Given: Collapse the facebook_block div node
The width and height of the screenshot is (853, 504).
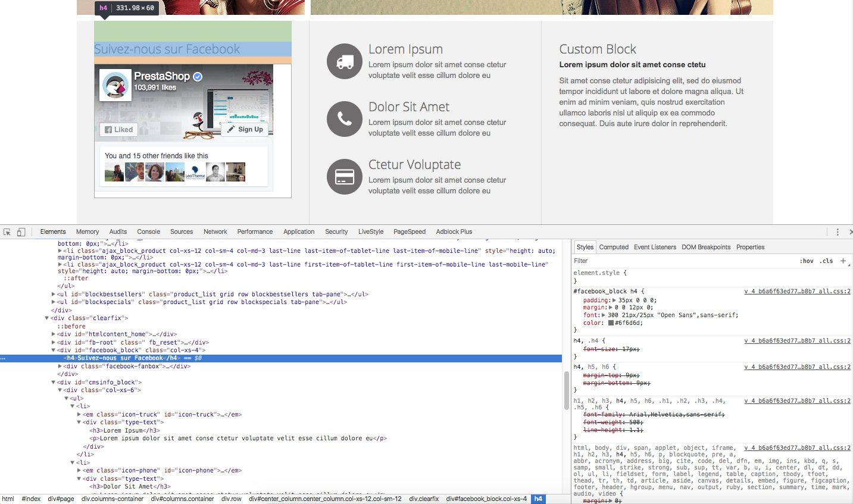Looking at the screenshot, I should pyautogui.click(x=54, y=350).
